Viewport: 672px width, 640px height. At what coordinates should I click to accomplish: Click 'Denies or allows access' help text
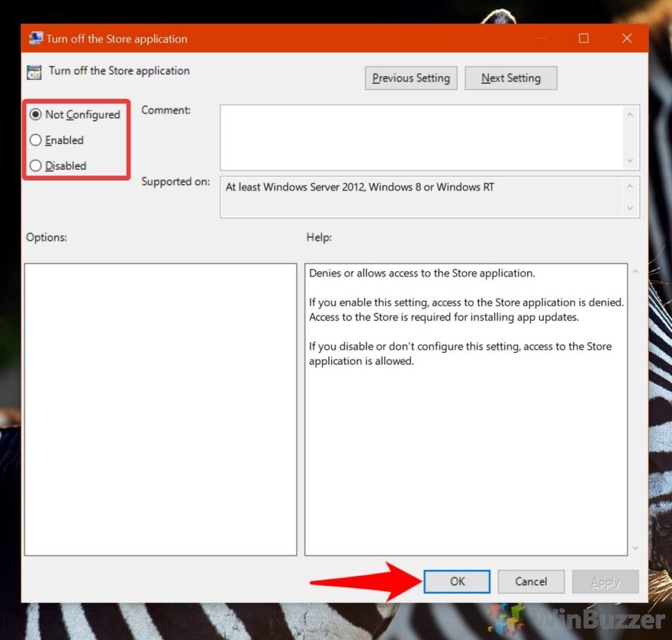point(422,274)
